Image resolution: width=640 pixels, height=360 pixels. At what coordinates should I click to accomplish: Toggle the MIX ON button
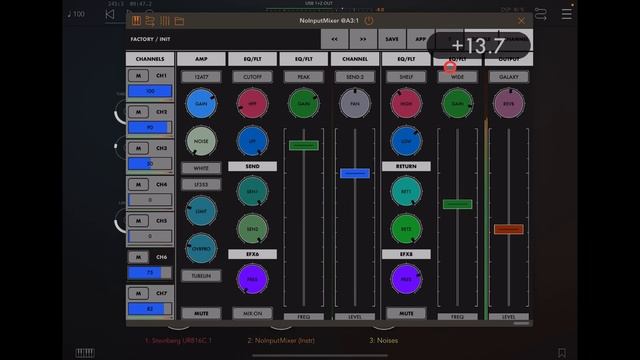tap(252, 313)
